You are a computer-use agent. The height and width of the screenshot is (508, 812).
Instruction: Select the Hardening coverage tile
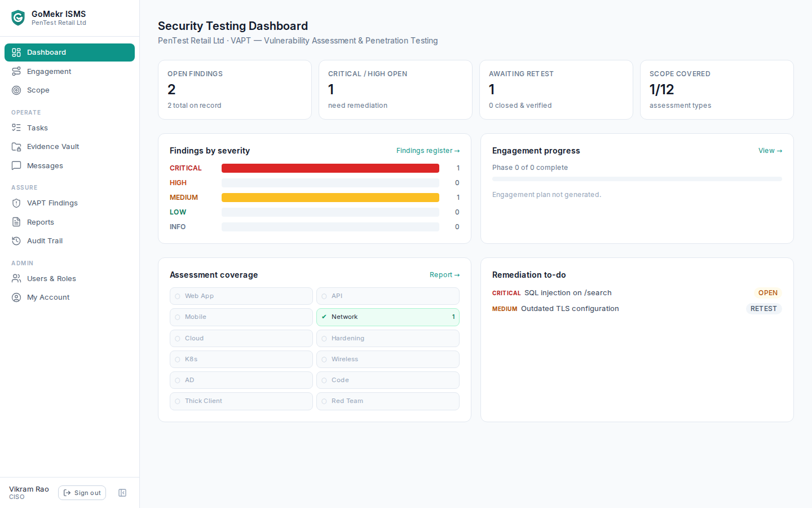[x=388, y=338]
